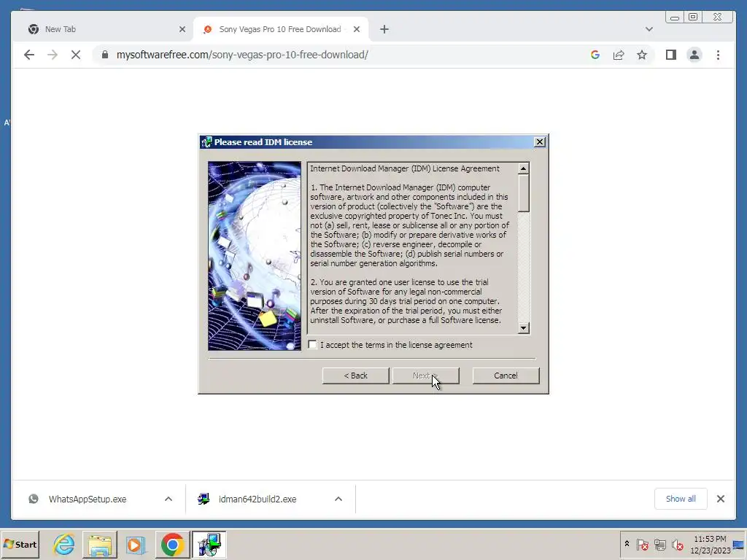Click the IDM globe artwork image
The image size is (747, 560).
tap(255, 256)
